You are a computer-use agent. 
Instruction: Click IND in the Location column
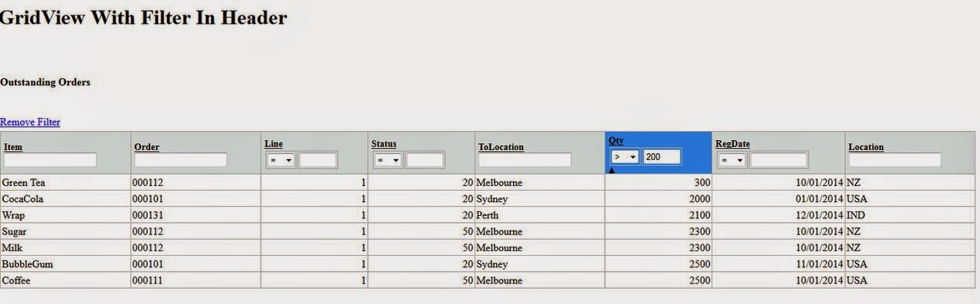[856, 215]
